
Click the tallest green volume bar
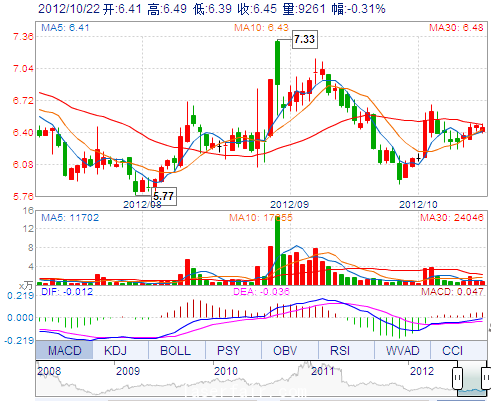(277, 251)
